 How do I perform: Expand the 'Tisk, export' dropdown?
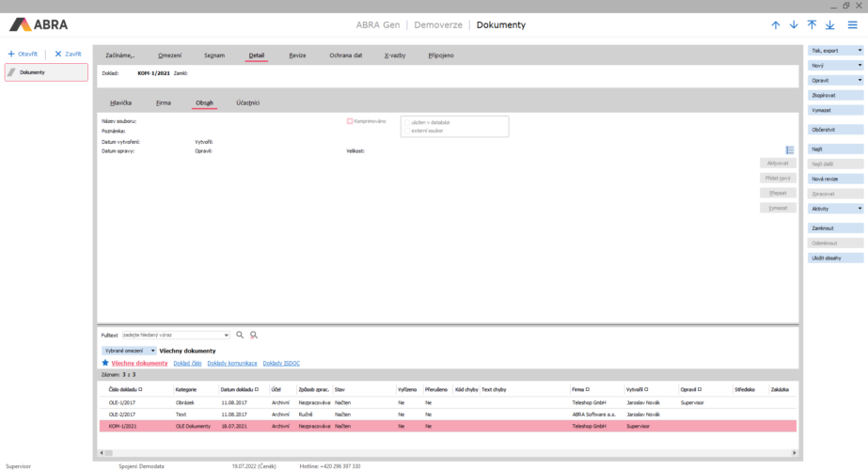(x=835, y=50)
